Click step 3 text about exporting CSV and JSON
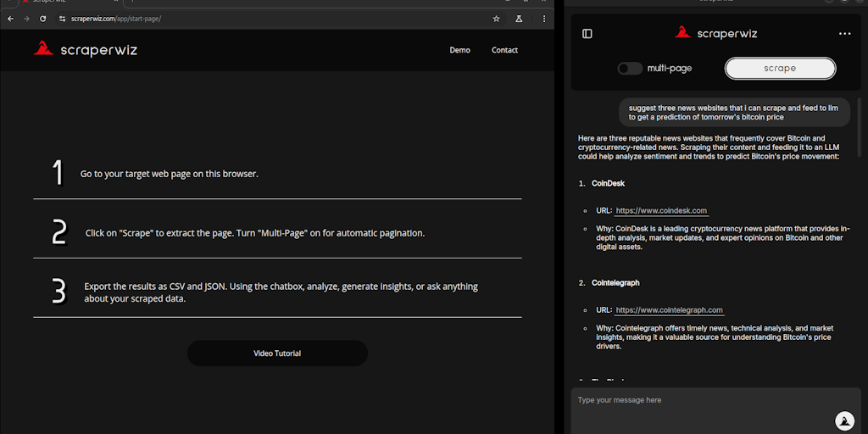 point(281,292)
